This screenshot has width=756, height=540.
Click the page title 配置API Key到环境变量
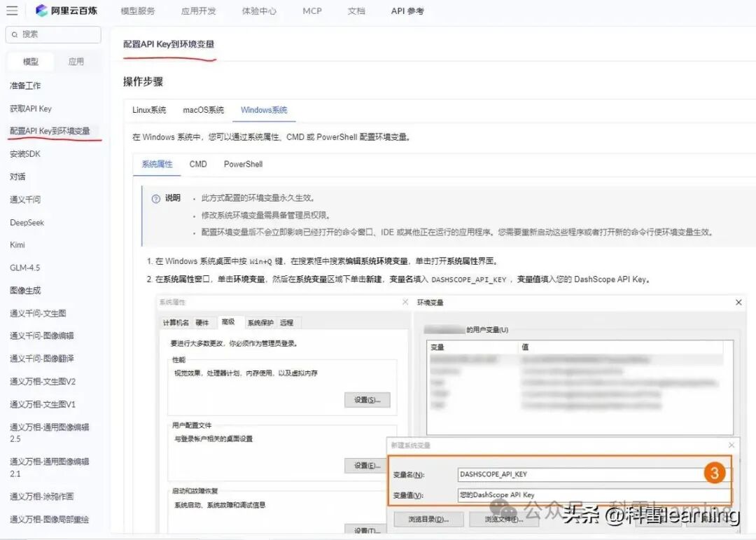169,44
